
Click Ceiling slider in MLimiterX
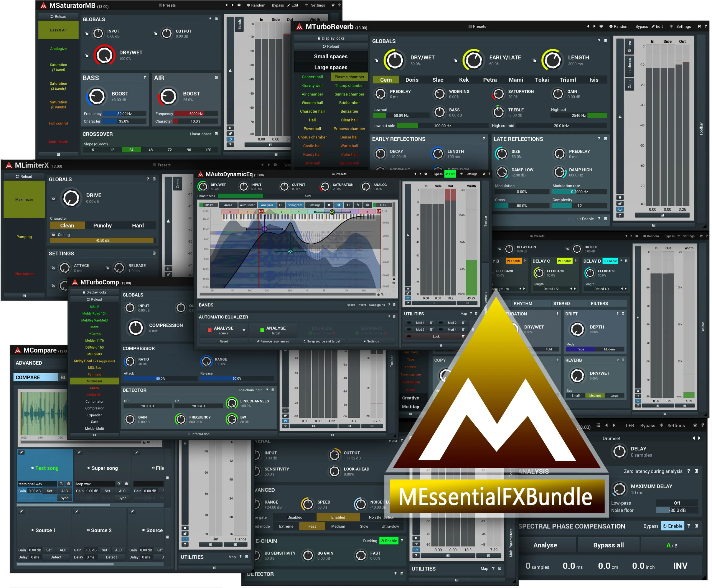click(103, 241)
